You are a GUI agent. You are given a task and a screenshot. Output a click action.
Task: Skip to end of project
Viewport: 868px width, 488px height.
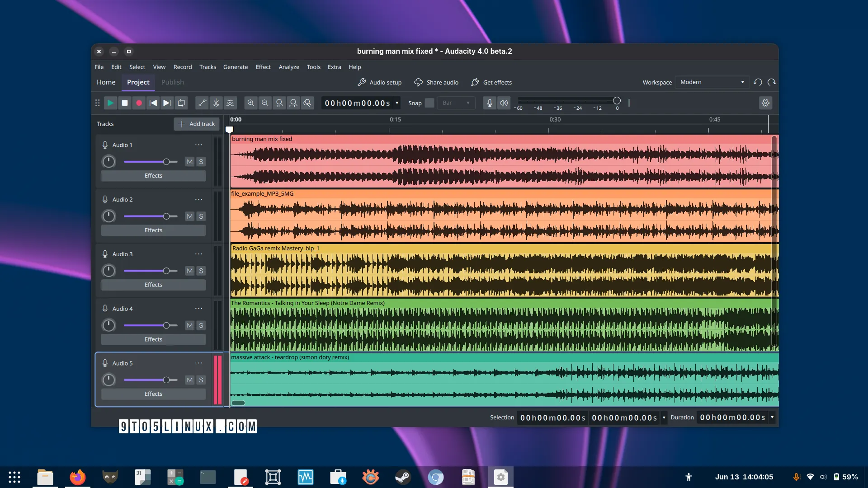coord(167,103)
